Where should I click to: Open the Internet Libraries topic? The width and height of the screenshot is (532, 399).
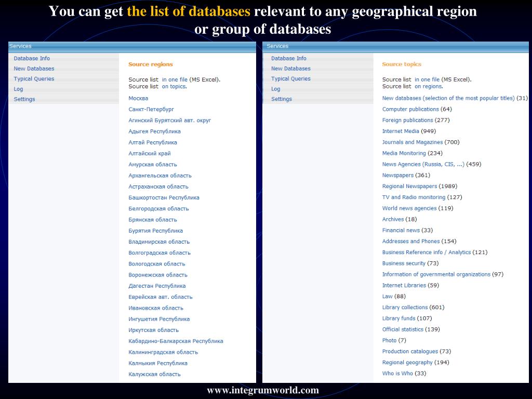(x=404, y=285)
